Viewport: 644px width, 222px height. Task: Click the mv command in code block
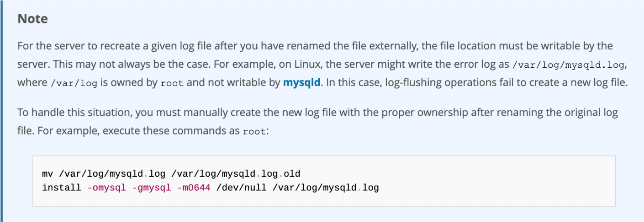click(48, 174)
